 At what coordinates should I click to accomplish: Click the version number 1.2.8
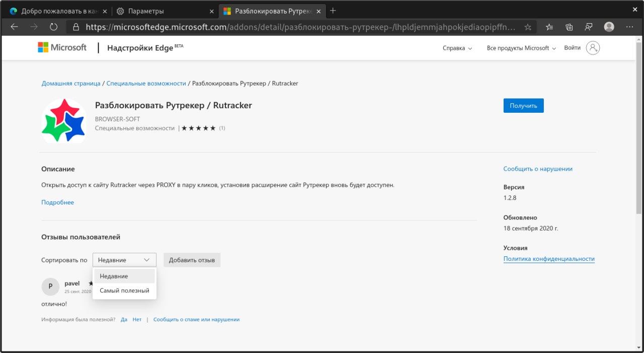(x=510, y=198)
